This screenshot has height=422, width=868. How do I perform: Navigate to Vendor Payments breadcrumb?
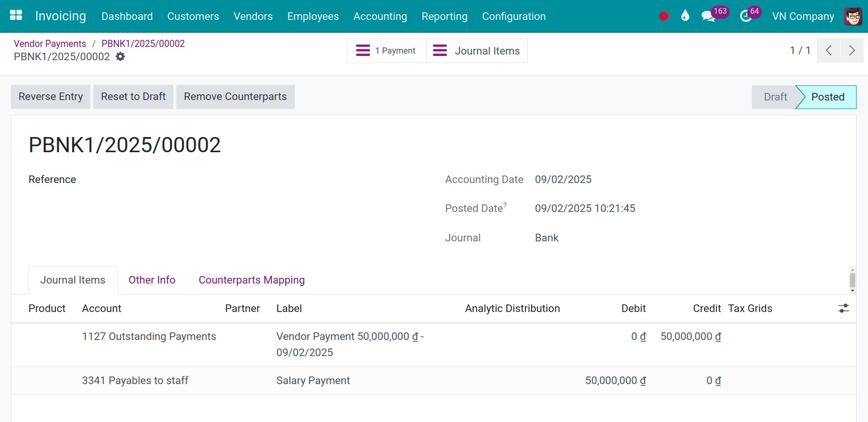coord(50,44)
